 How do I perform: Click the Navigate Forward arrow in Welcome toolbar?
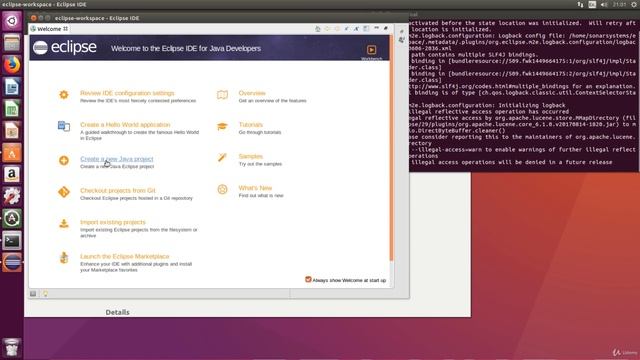(337, 29)
